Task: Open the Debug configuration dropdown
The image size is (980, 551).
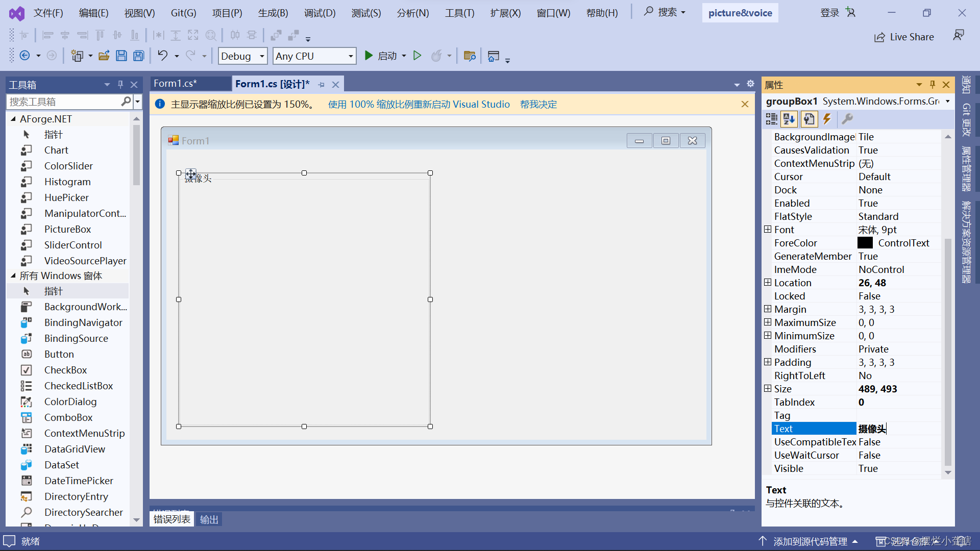Action: [x=262, y=56]
